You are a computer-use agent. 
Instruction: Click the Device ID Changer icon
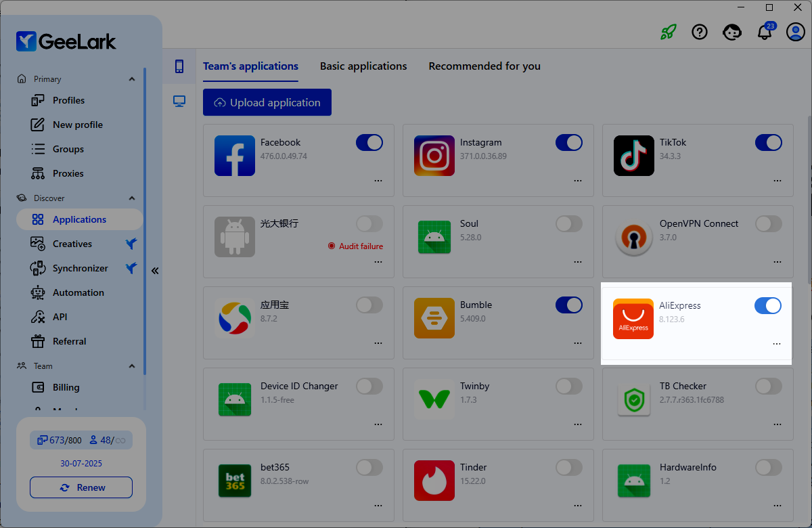(x=235, y=399)
